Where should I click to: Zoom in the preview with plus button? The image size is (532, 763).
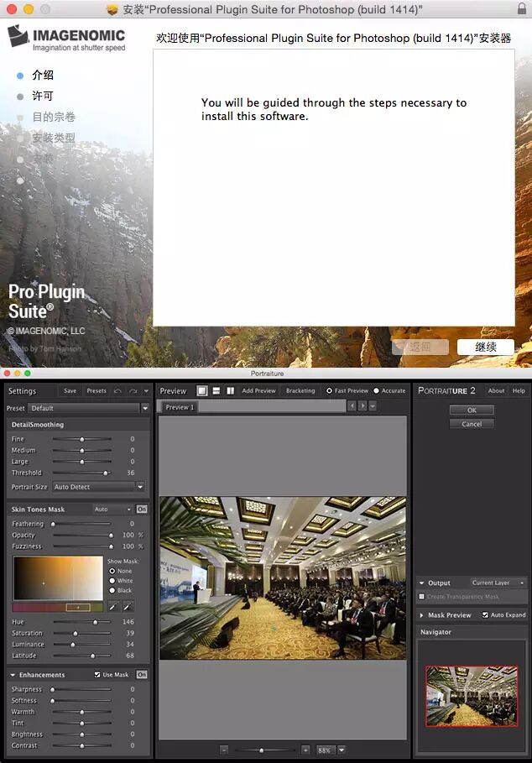(305, 750)
